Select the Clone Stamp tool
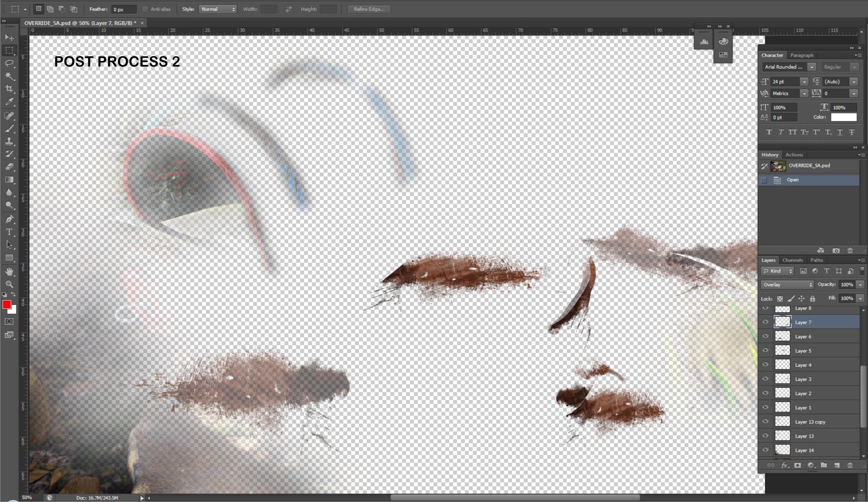Image resolution: width=868 pixels, height=502 pixels. [x=9, y=141]
